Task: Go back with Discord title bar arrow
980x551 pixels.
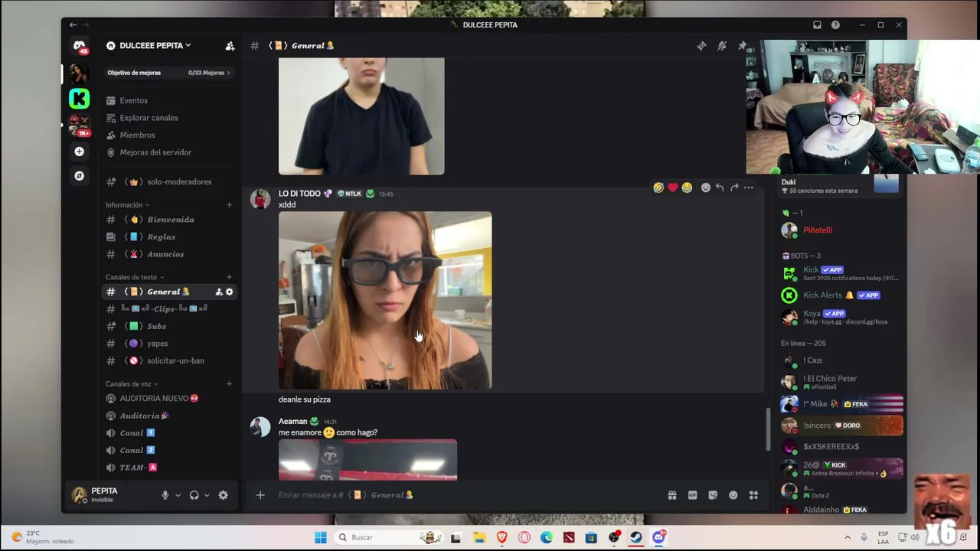Action: click(x=73, y=24)
